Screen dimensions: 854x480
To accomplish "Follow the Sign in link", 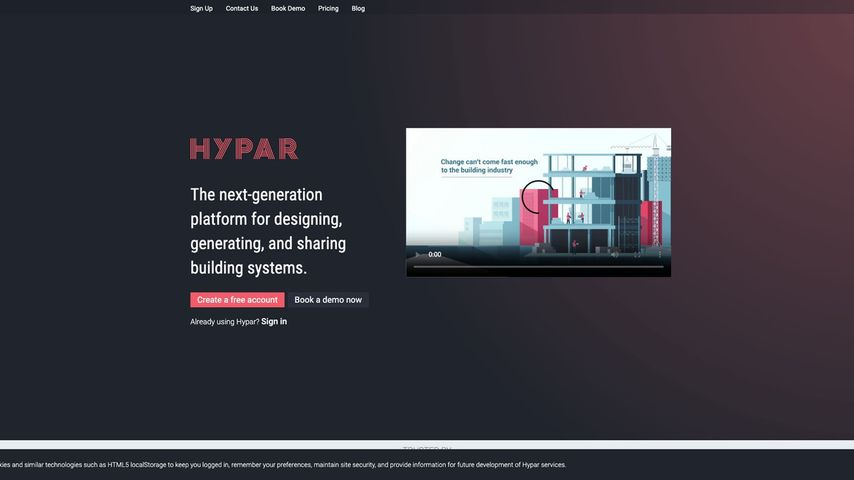I will pos(274,321).
